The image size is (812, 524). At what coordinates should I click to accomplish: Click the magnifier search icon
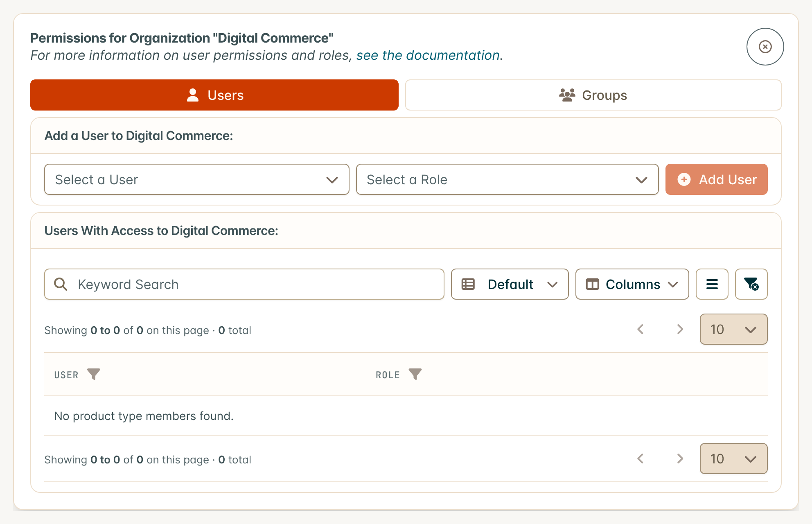[x=61, y=284]
